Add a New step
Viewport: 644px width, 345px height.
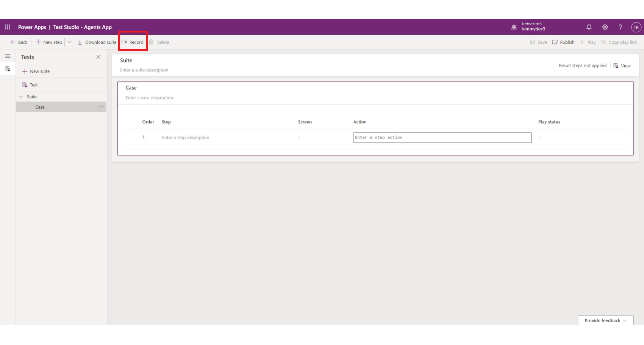[x=49, y=42]
